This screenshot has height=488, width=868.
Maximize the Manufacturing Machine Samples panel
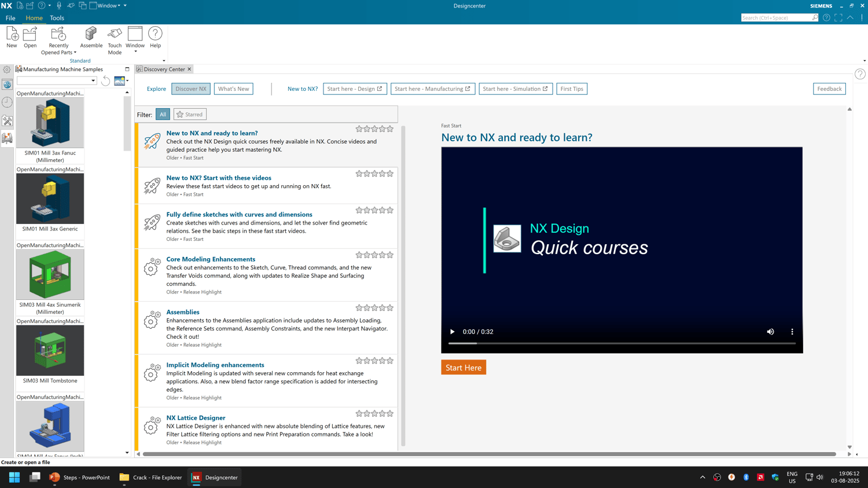(127, 69)
